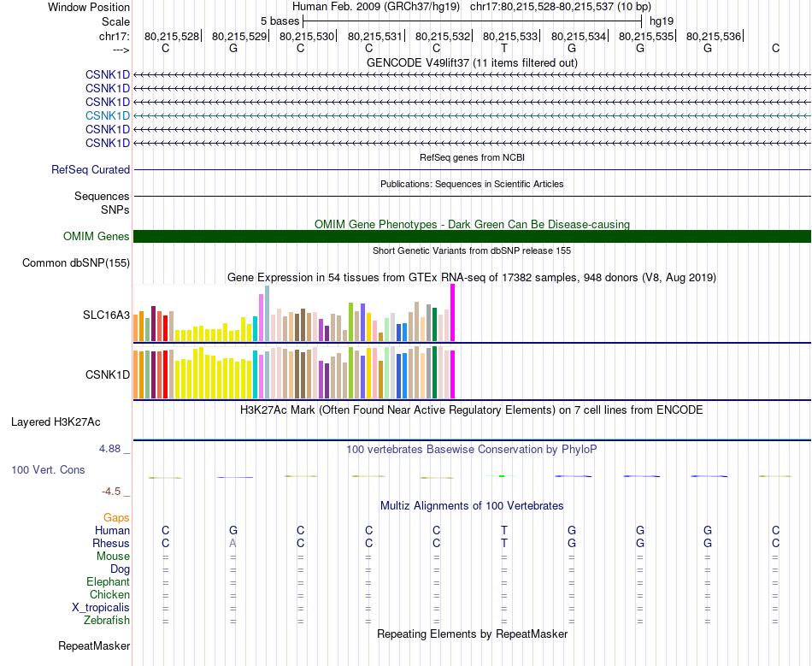Image resolution: width=812 pixels, height=666 pixels.
Task: Open the H3K27Ac Mark track title
Action: tap(472, 410)
